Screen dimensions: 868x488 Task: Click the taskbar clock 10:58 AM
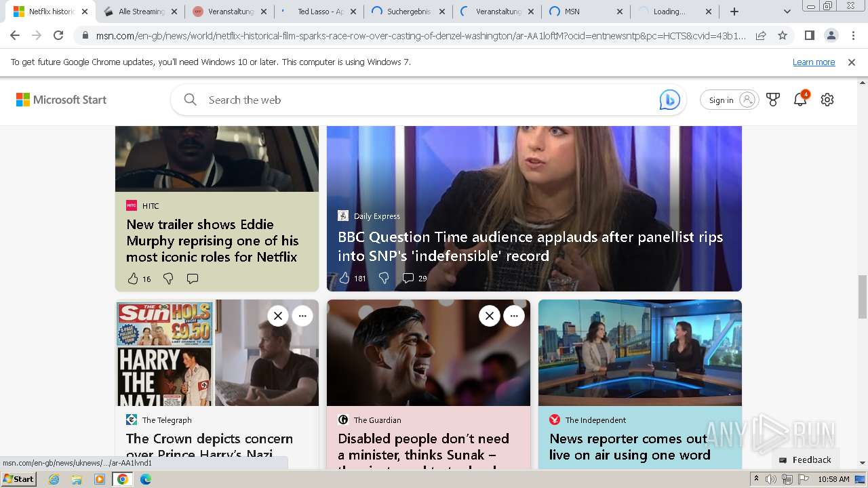pos(833,479)
